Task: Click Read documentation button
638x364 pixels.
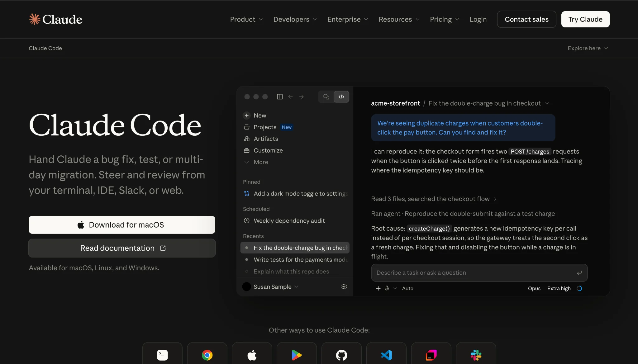Action: click(x=122, y=248)
